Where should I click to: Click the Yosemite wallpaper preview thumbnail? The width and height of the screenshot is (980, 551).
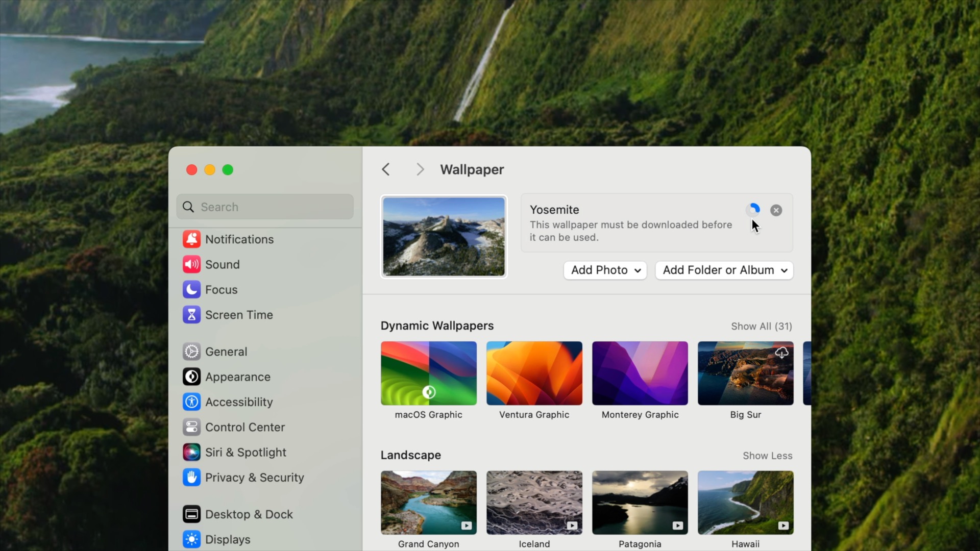(x=443, y=236)
